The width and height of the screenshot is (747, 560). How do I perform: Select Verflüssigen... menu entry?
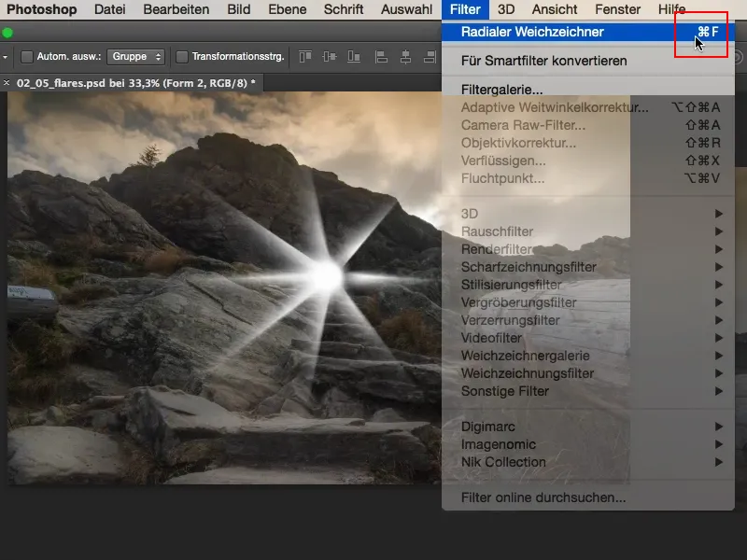click(x=588, y=161)
